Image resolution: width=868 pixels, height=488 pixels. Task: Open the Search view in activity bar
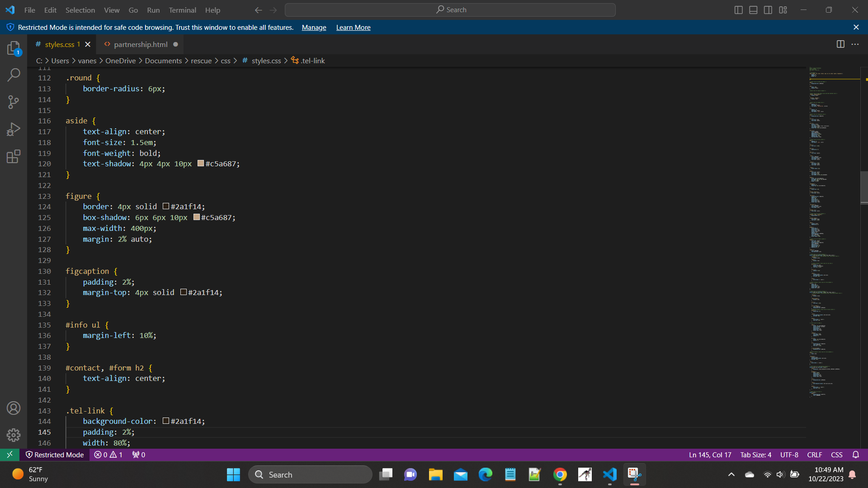click(14, 75)
